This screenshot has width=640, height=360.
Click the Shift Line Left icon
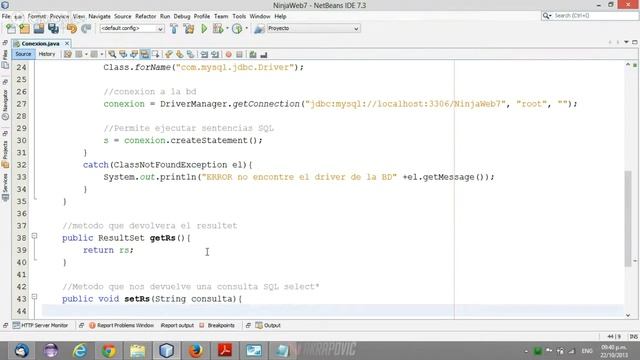click(204, 54)
